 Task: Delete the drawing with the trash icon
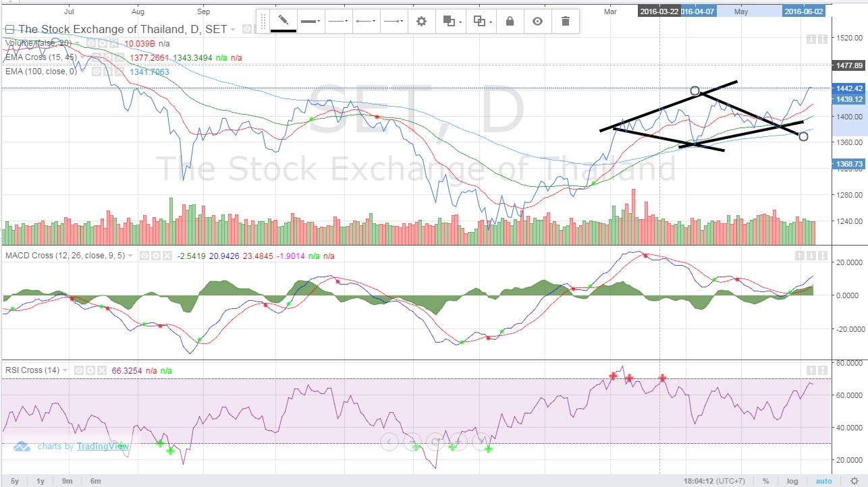566,22
